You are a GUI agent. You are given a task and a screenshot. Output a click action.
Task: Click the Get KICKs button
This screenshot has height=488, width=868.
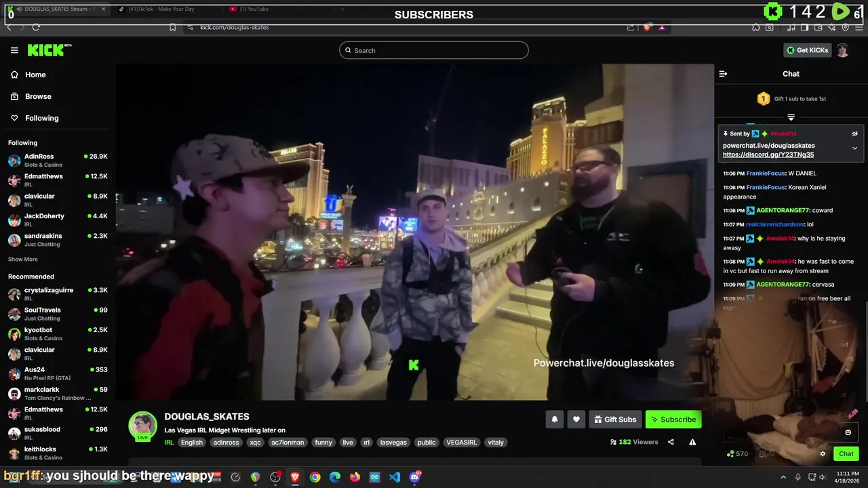(807, 50)
